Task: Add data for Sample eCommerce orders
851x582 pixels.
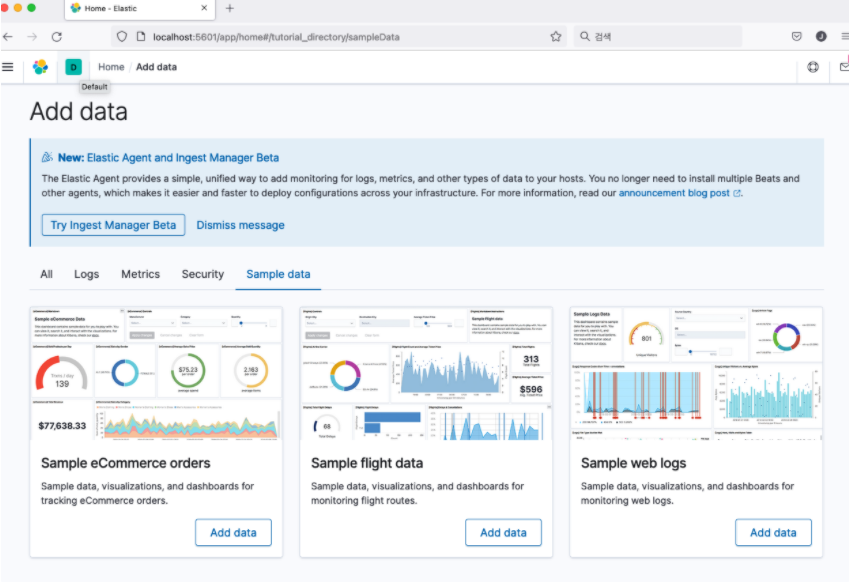Action: pyautogui.click(x=233, y=533)
